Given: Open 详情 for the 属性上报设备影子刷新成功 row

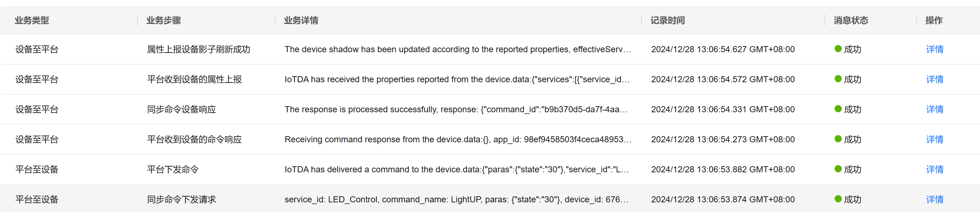Looking at the screenshot, I should [935, 49].
